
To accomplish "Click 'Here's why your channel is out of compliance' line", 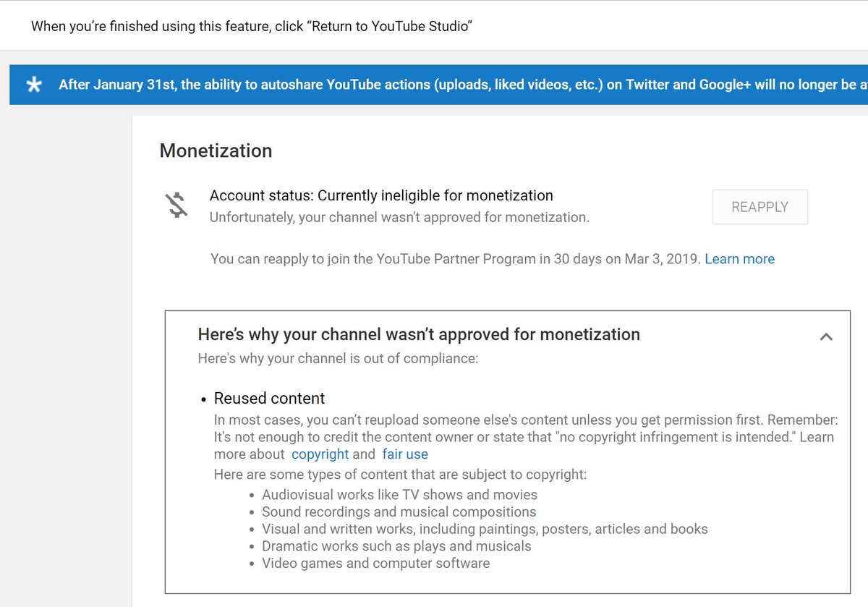I will click(338, 358).
